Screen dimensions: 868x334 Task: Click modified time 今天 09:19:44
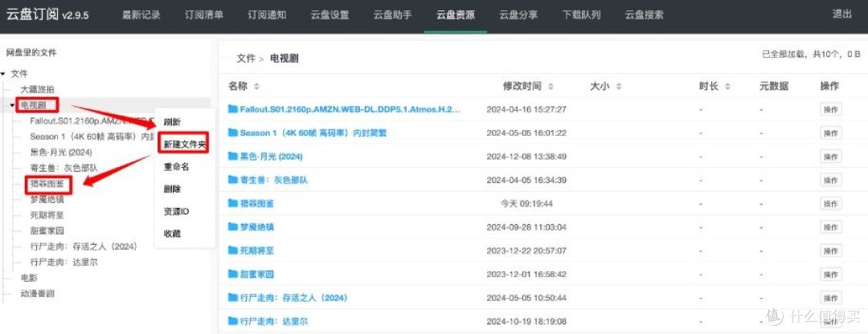tap(526, 203)
